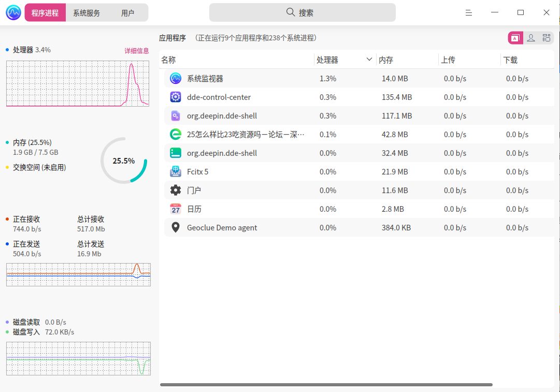Click the 总计接收 517.0 Mb label
Viewport: 560px width, 392px height.
coord(91,224)
